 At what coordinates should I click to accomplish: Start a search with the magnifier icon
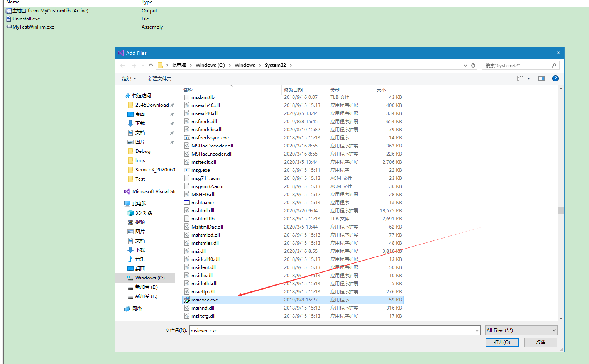(x=554, y=65)
